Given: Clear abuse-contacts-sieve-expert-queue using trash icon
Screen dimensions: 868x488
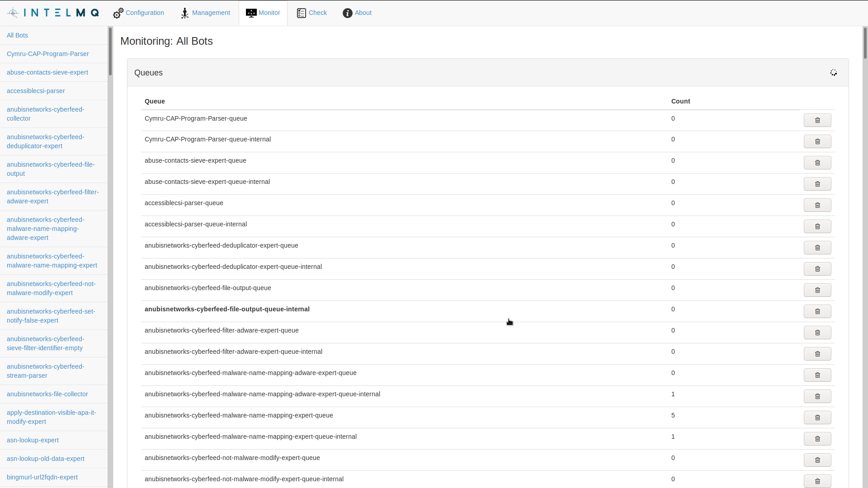Looking at the screenshot, I should (x=817, y=163).
